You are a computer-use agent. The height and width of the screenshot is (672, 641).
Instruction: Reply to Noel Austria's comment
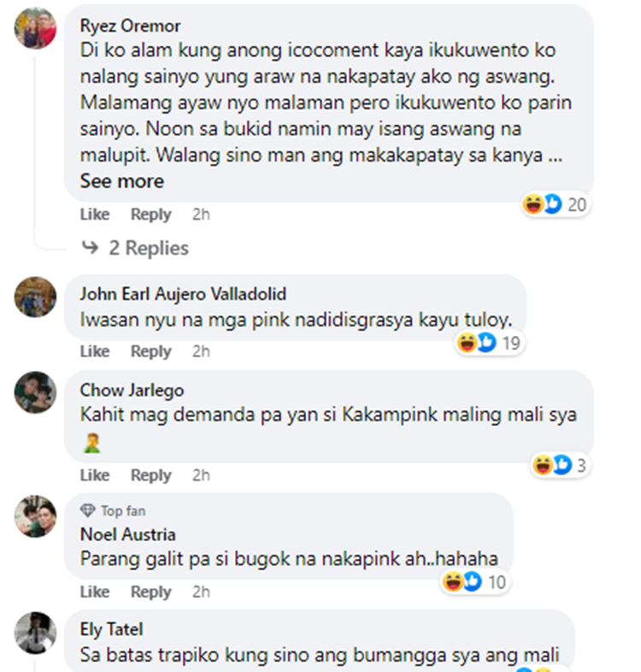click(x=150, y=592)
